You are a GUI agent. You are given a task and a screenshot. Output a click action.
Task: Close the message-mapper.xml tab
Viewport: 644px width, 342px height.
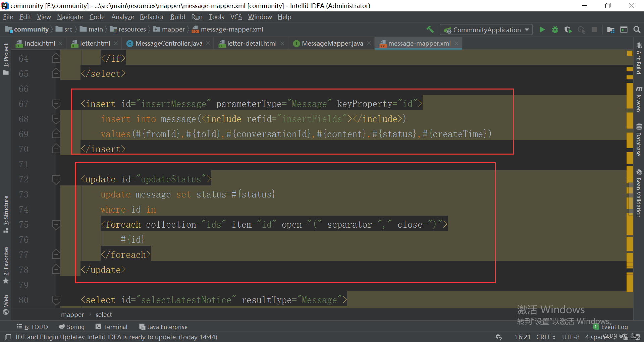pyautogui.click(x=457, y=43)
